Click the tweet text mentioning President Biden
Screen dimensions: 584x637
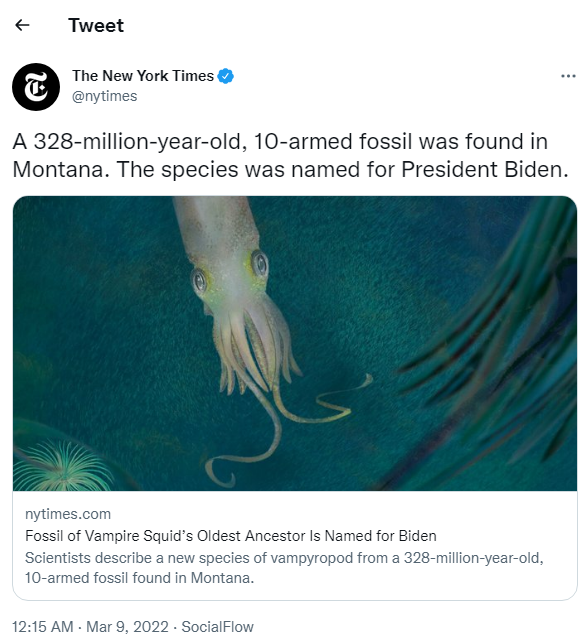[x=290, y=169]
